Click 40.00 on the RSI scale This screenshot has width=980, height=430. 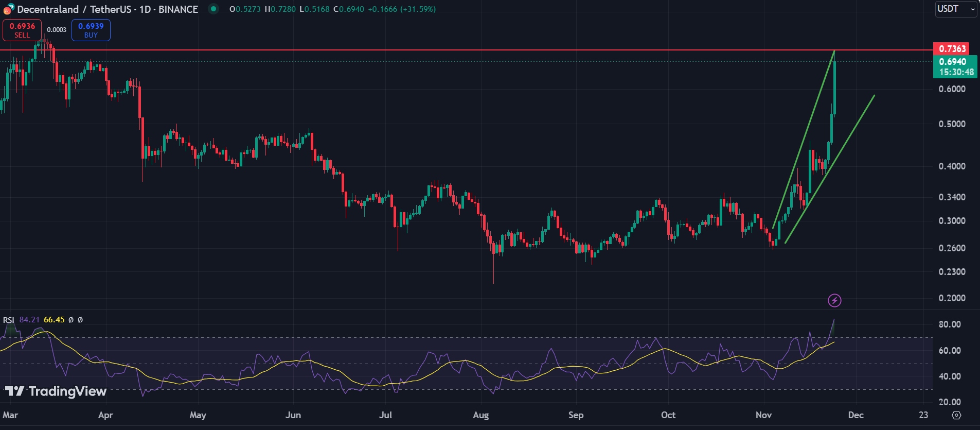click(950, 376)
